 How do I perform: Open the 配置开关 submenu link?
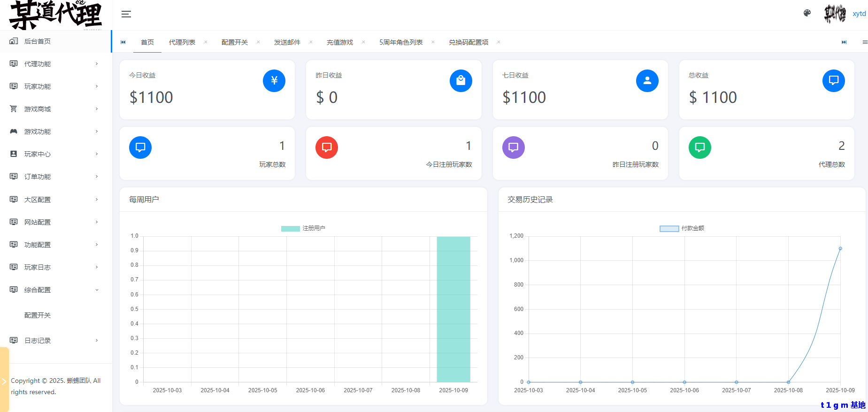(x=38, y=315)
